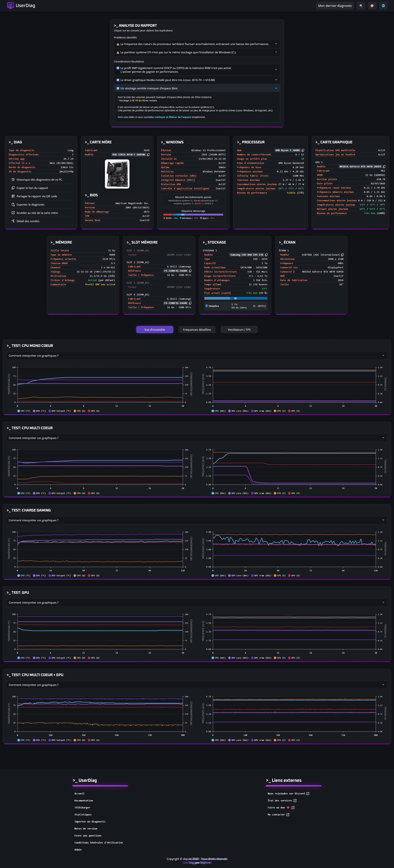Copy the motherboard model ROG STRIX B450-F
The height and width of the screenshot is (868, 394).
click(x=148, y=155)
